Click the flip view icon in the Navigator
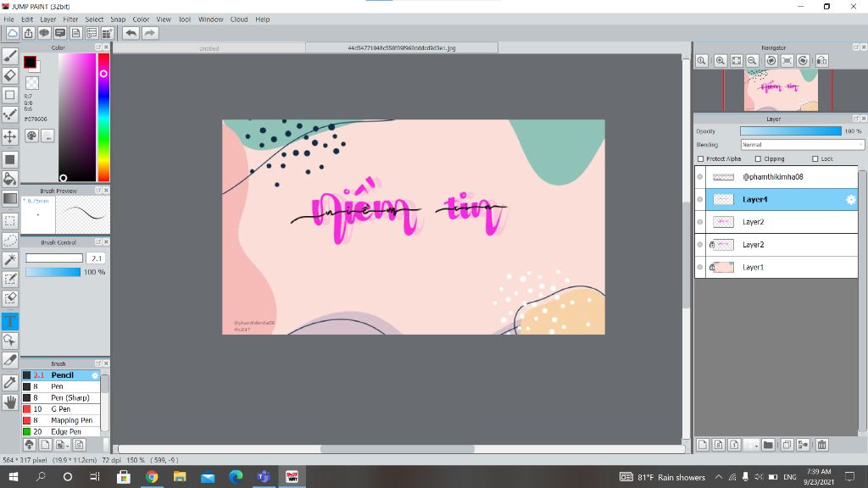The height and width of the screenshot is (488, 868). (x=822, y=60)
